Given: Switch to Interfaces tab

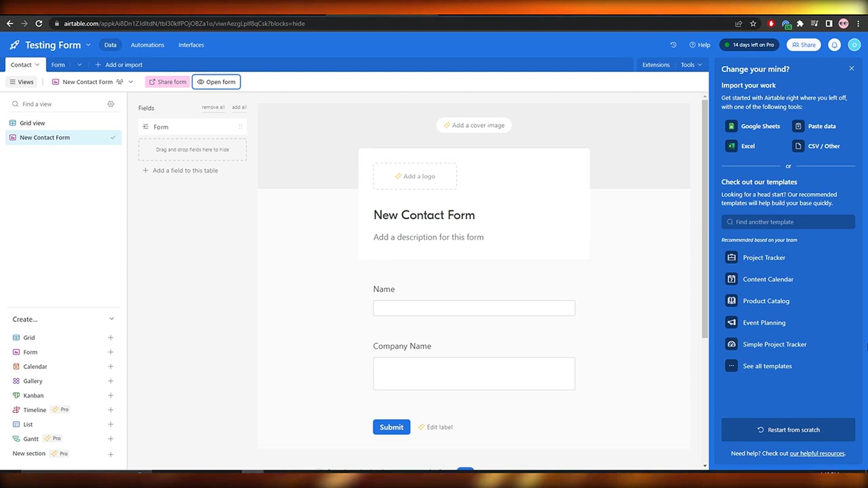Looking at the screenshot, I should point(191,45).
